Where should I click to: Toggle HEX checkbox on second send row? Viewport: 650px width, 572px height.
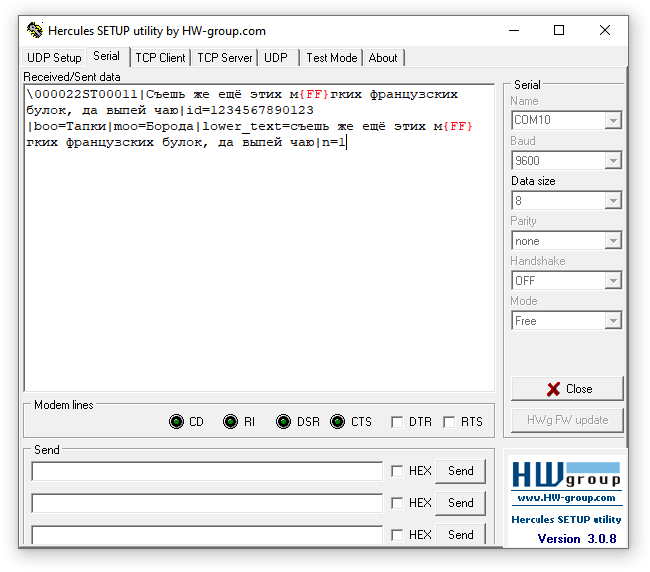click(397, 503)
